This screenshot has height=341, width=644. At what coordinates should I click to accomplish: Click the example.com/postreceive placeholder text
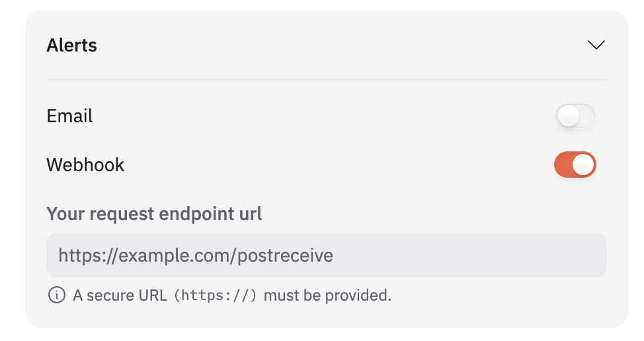click(x=226, y=255)
